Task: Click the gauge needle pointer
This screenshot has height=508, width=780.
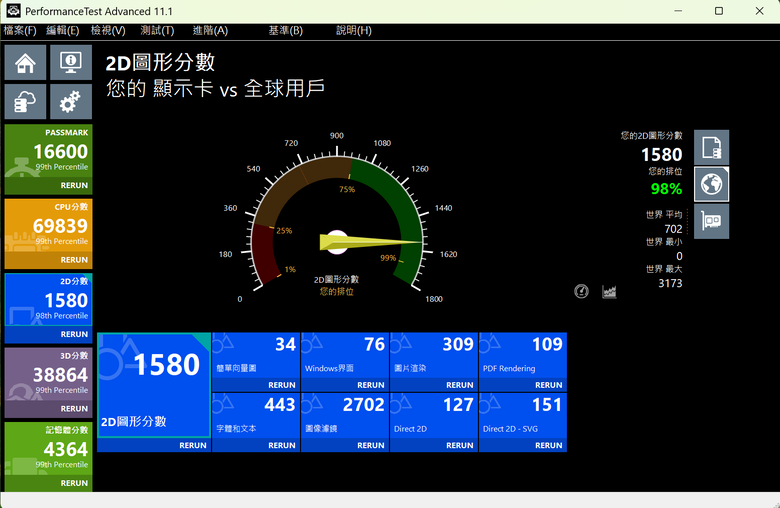Action: 371,242
